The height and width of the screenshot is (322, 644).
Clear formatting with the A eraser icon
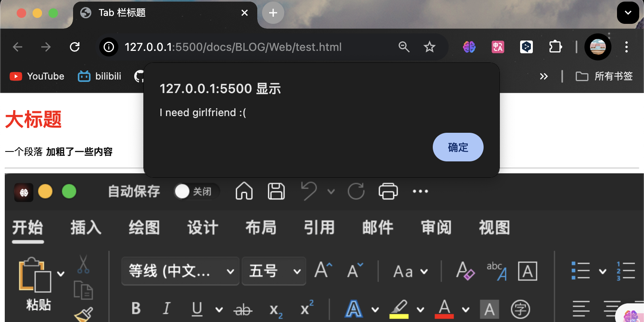[x=465, y=271]
